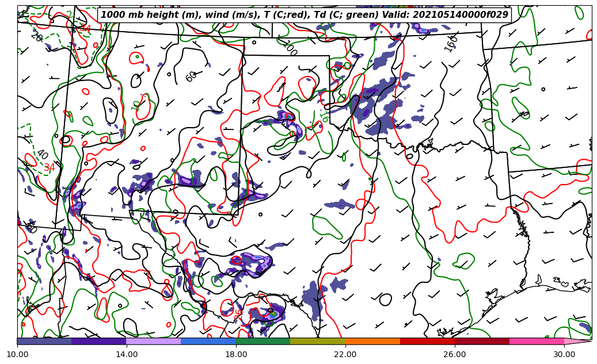597x364 pixels.
Task: Click the bright blue colorbar segment before 18.00
Action: tap(208, 341)
